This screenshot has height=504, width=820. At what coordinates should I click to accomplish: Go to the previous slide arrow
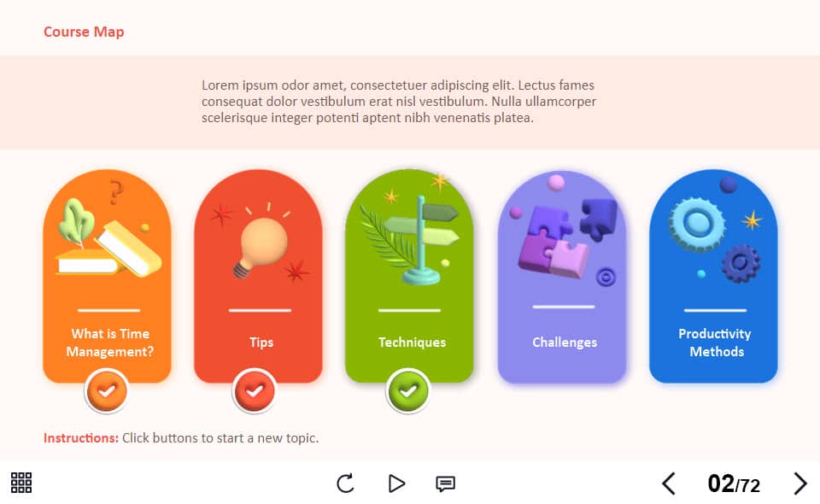[669, 483]
